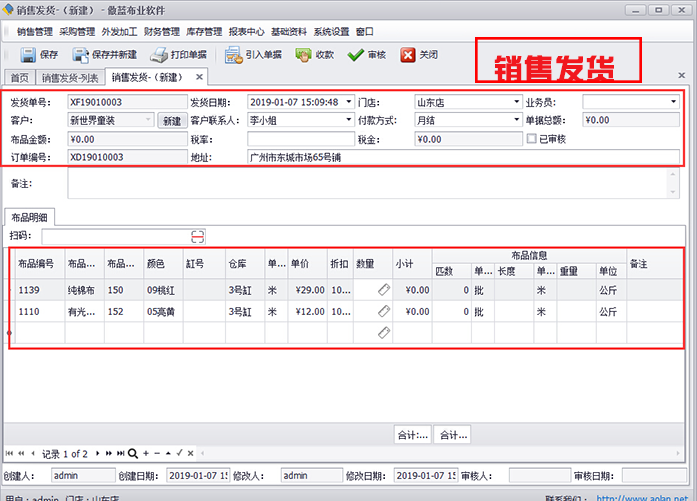Click the Print Document (打印单据) icon
697x501 pixels.
(x=159, y=55)
